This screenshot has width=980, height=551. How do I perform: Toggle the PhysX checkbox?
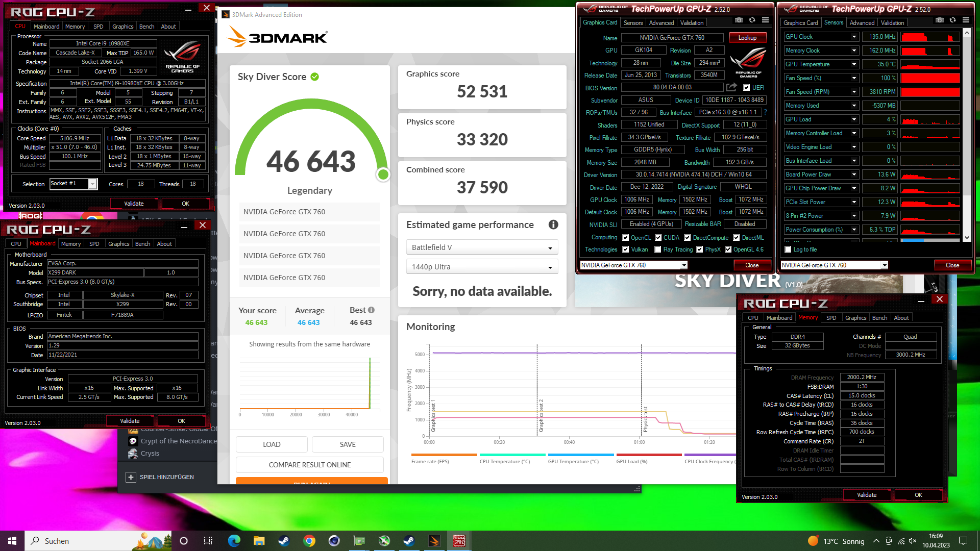point(700,249)
